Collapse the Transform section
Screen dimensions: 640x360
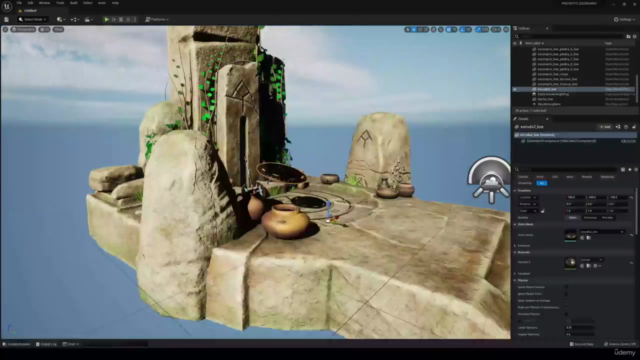pyautogui.click(x=515, y=191)
